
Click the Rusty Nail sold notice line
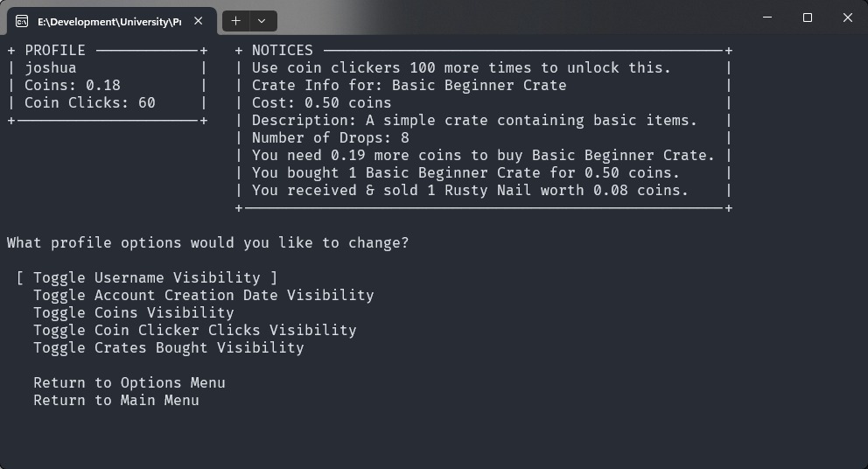(470, 190)
